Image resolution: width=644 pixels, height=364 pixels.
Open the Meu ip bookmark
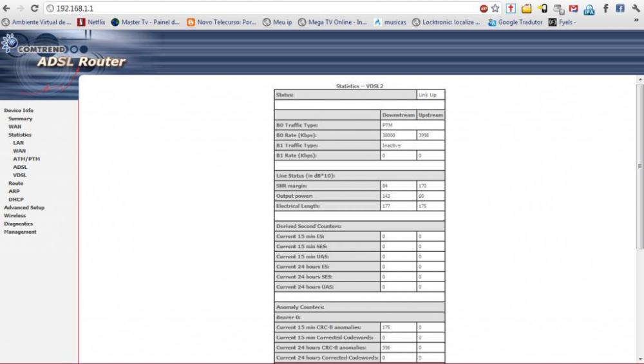pos(278,22)
